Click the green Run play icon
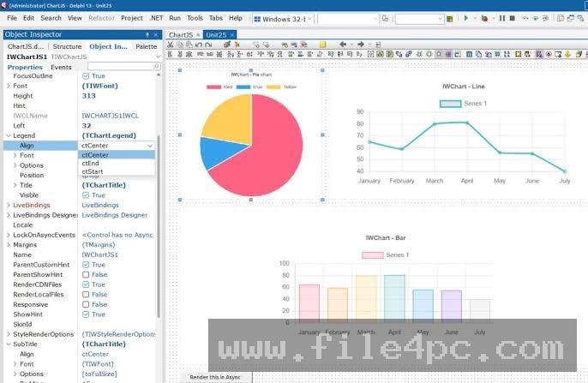The image size is (588, 383). [x=466, y=18]
